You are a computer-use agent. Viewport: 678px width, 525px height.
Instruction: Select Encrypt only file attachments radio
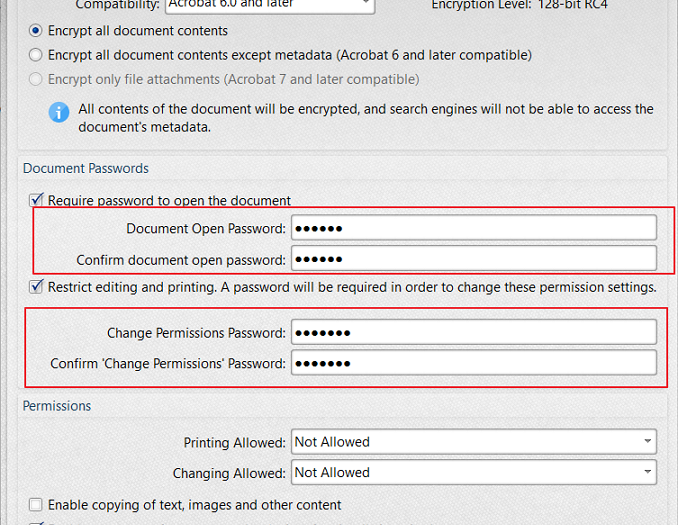coord(37,79)
